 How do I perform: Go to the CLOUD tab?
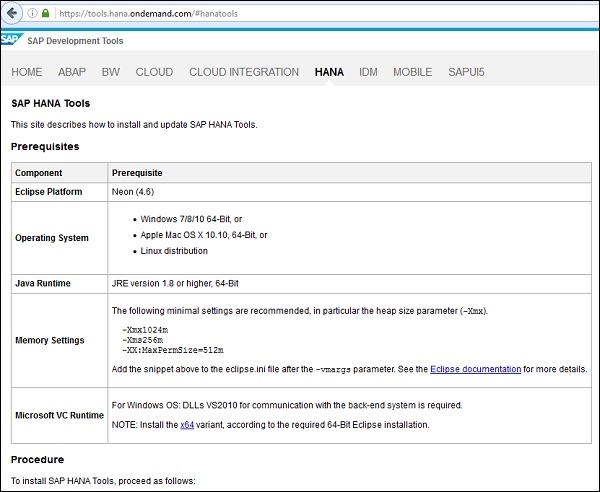154,72
